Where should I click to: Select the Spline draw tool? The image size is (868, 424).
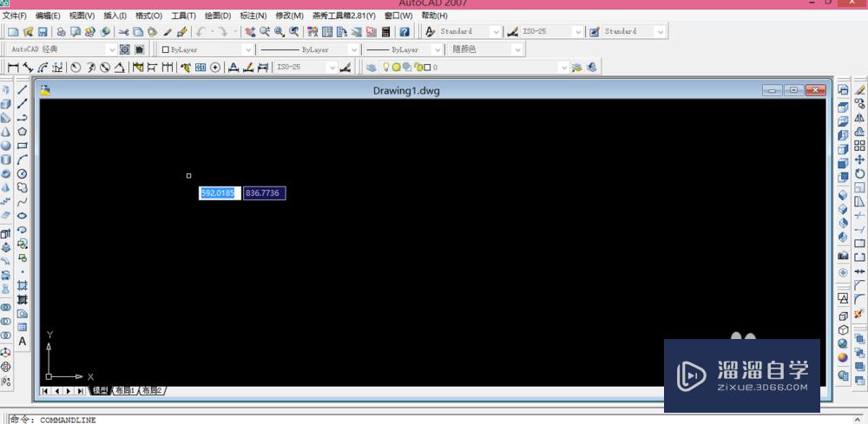[23, 202]
